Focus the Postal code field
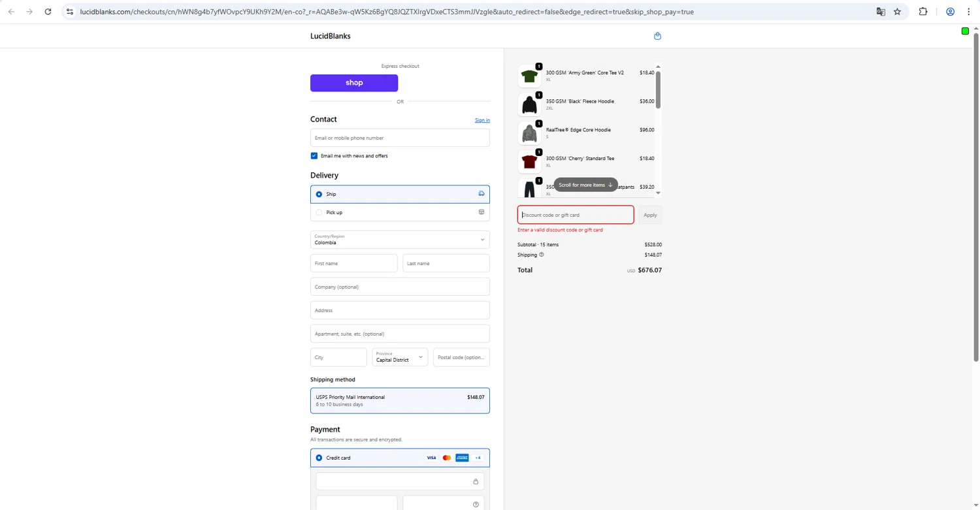Screen dimensions: 980x510 pyautogui.click(x=461, y=357)
